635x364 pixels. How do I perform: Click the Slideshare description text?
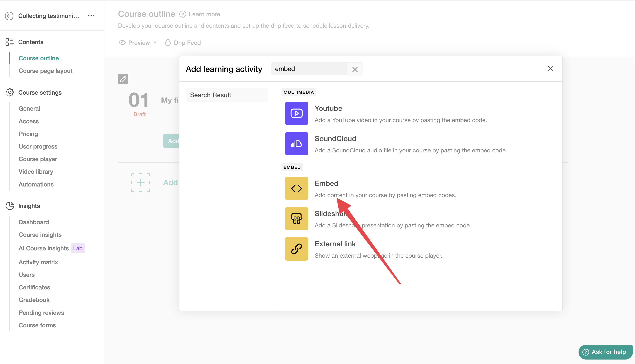(x=393, y=225)
